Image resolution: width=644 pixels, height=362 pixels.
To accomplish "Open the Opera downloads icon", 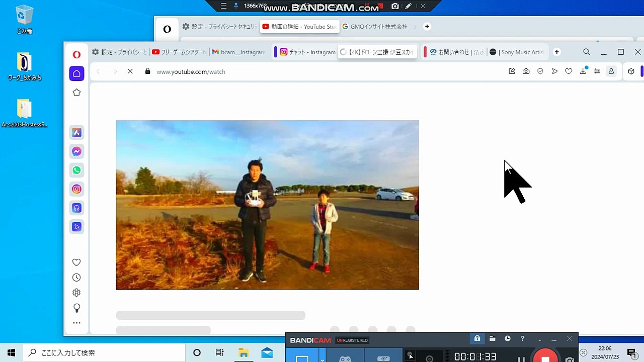I will coord(583,71).
